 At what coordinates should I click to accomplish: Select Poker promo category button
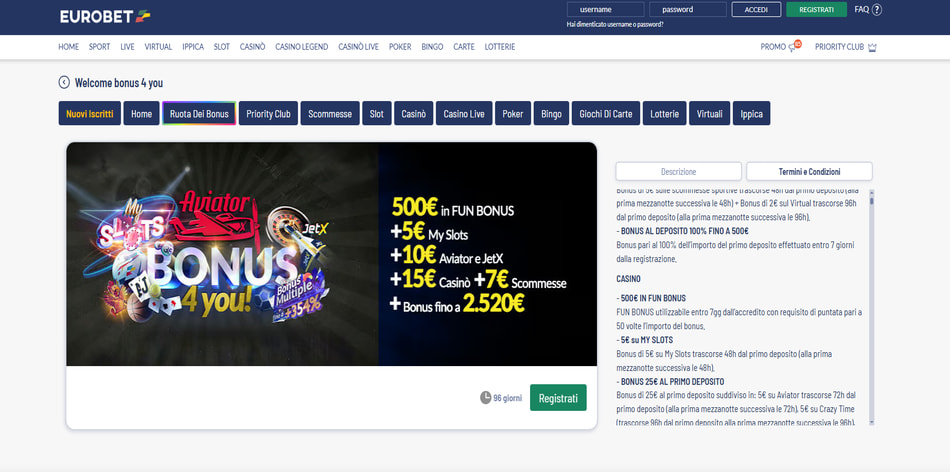513,113
